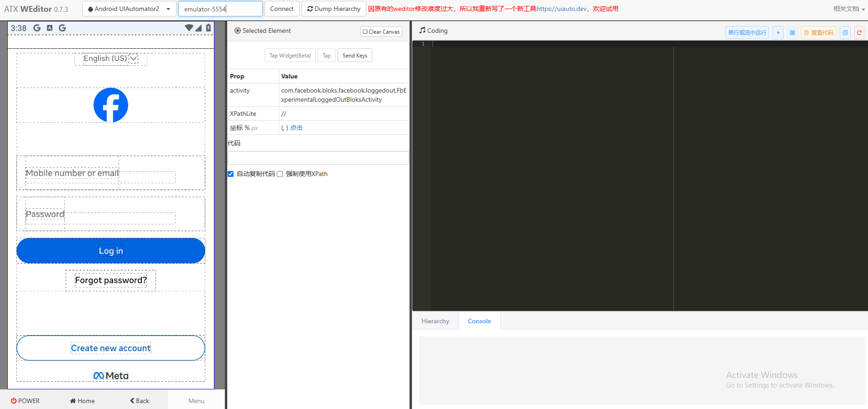Toggle the auto-copy code checkbox
This screenshot has height=409, width=868.
click(231, 174)
